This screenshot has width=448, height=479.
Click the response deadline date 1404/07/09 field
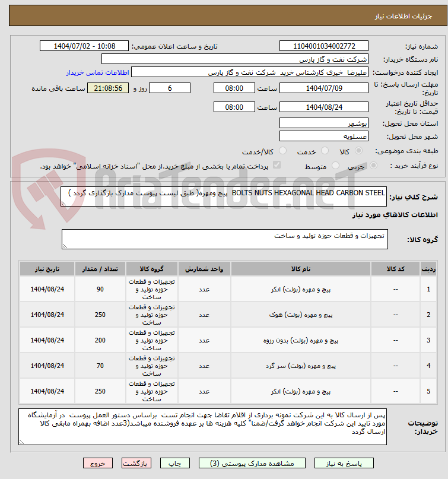tap(323, 88)
